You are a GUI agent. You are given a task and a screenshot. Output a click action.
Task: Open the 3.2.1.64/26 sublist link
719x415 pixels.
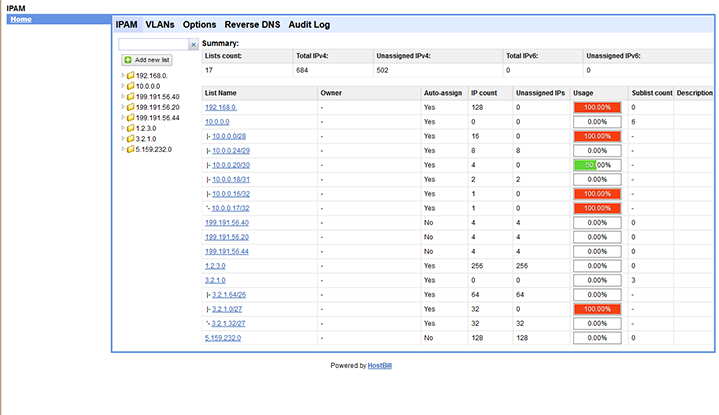(229, 294)
